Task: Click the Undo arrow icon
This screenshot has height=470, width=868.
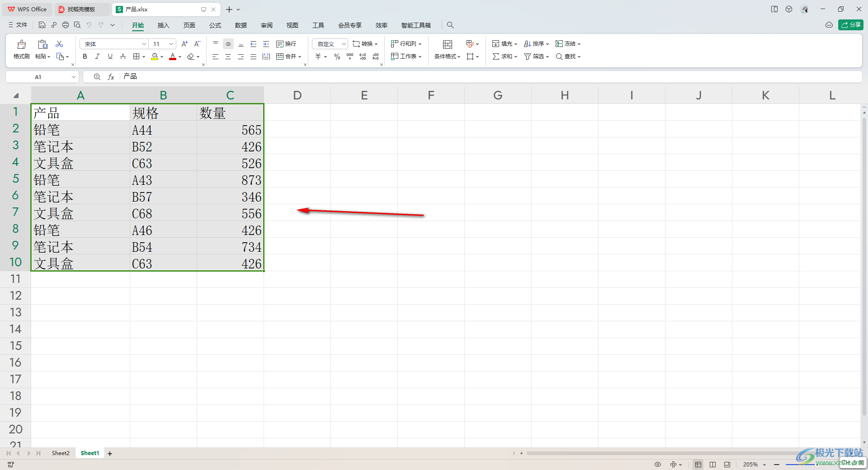Action: [x=89, y=25]
